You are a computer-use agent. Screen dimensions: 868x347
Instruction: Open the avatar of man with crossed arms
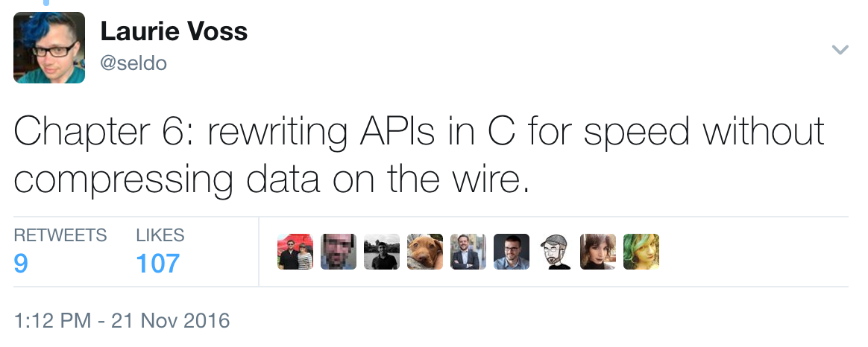coord(468,252)
